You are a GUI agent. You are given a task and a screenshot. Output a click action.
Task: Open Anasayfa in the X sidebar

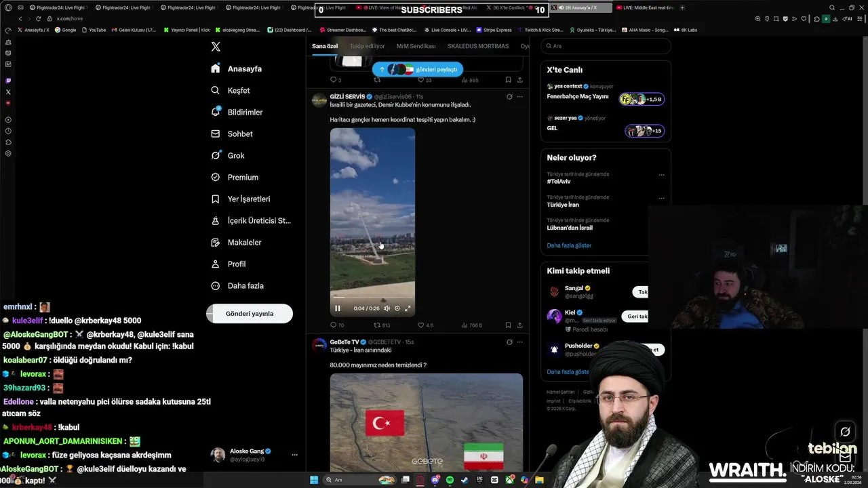(236, 68)
